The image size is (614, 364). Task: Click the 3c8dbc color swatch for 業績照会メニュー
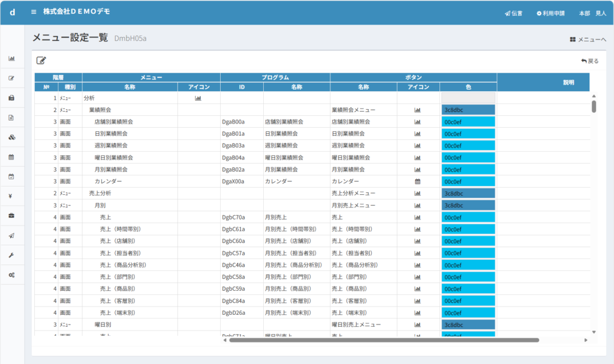pos(468,110)
